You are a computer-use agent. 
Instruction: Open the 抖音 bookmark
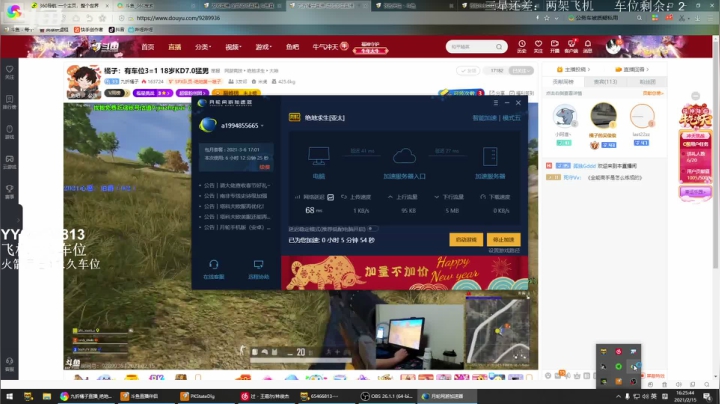117,29
